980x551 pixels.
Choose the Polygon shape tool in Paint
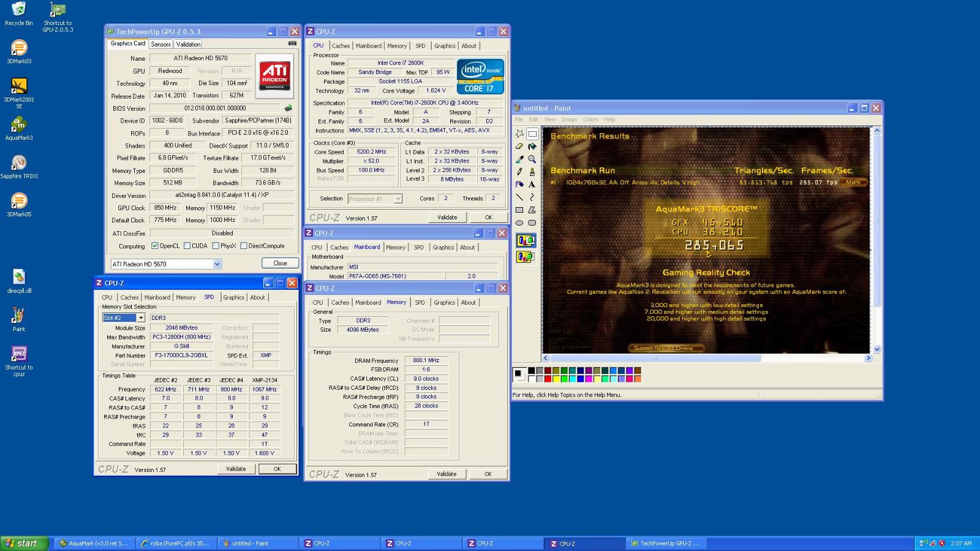tap(532, 210)
